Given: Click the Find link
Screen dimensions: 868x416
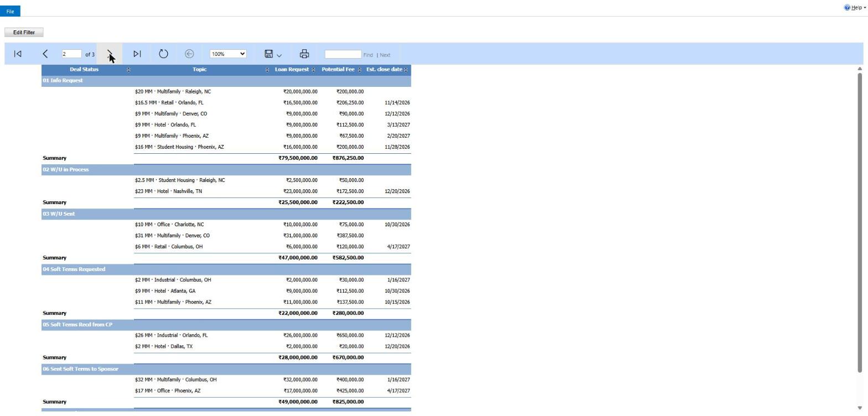Looking at the screenshot, I should point(368,55).
